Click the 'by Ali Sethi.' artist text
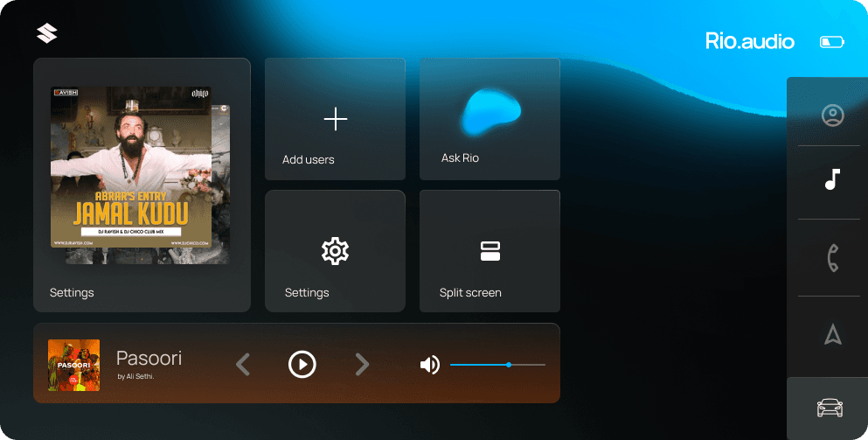 tap(135, 376)
